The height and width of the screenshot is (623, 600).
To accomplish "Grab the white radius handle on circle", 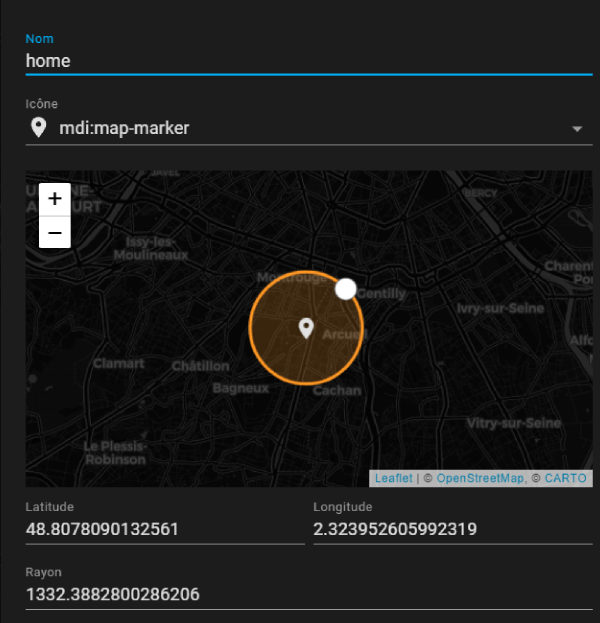I will tap(345, 289).
